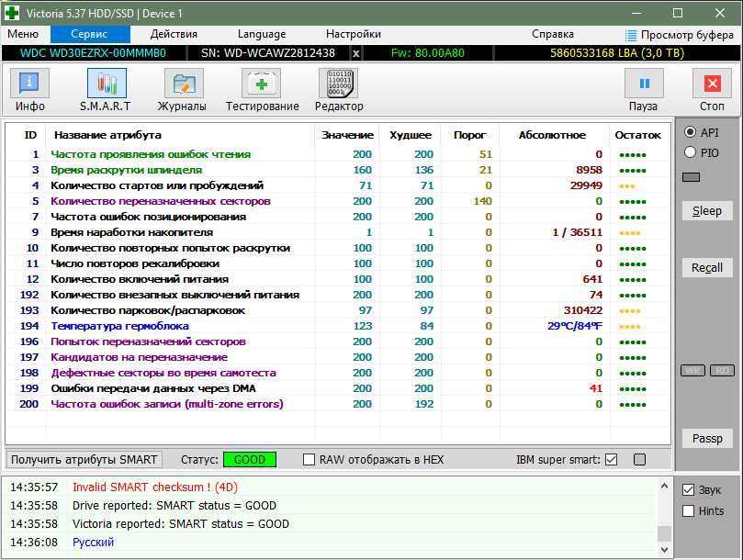Image resolution: width=743 pixels, height=560 pixels.
Task: Sort by ID column header
Action: pos(30,135)
